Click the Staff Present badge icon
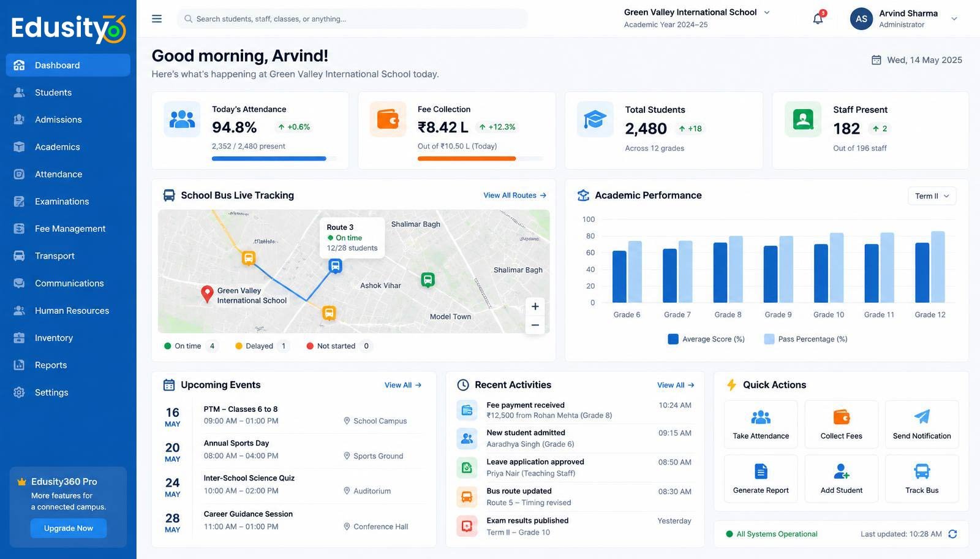This screenshot has width=980, height=559. pos(803,119)
